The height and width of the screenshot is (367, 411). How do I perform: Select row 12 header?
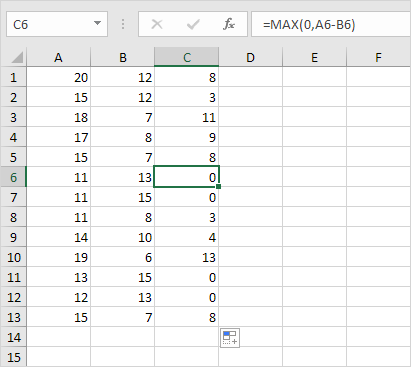coord(13,297)
